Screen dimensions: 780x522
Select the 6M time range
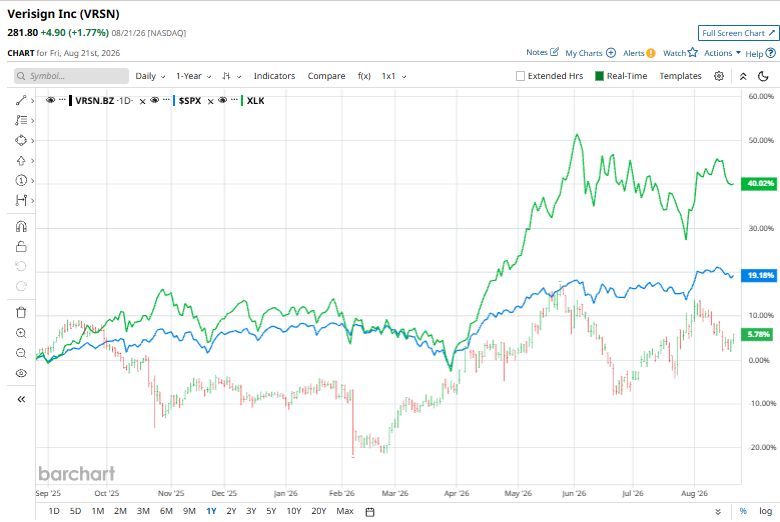[166, 511]
